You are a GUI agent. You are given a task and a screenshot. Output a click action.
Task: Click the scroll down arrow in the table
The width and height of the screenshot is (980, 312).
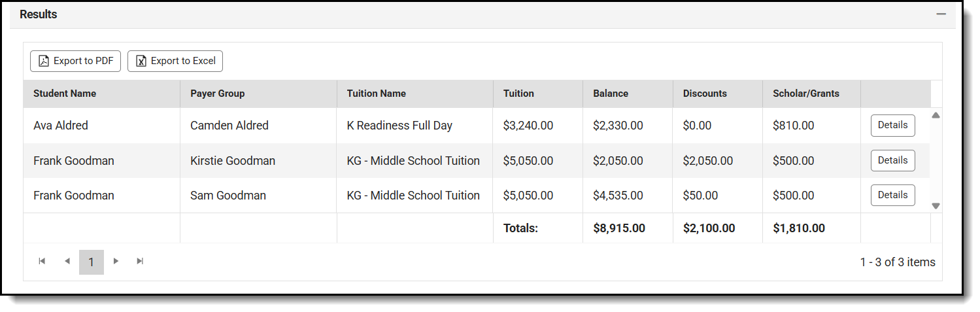tap(936, 205)
